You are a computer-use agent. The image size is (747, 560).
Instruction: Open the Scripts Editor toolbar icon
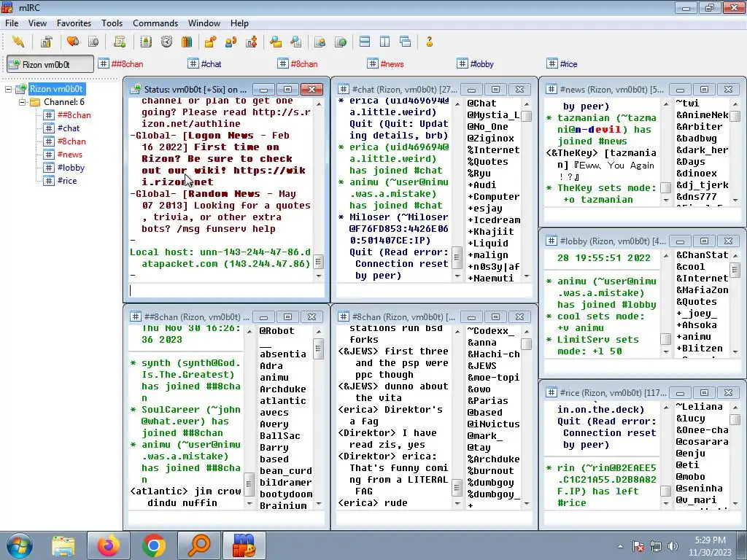click(x=120, y=42)
